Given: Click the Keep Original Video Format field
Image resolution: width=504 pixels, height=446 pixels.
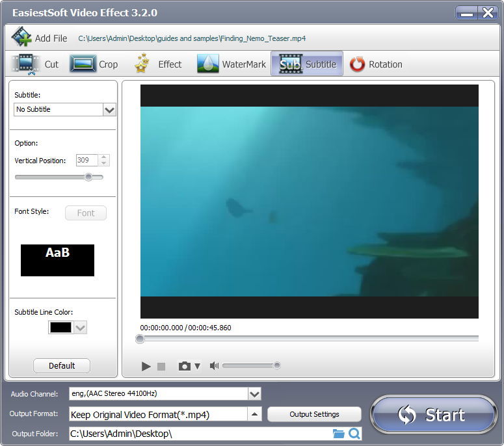Looking at the screenshot, I should pos(158,415).
